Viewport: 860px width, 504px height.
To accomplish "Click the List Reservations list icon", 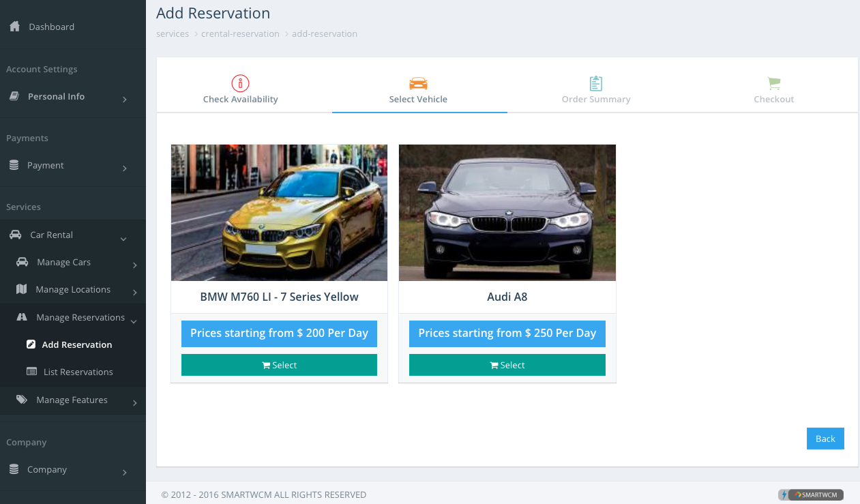I will pos(31,372).
